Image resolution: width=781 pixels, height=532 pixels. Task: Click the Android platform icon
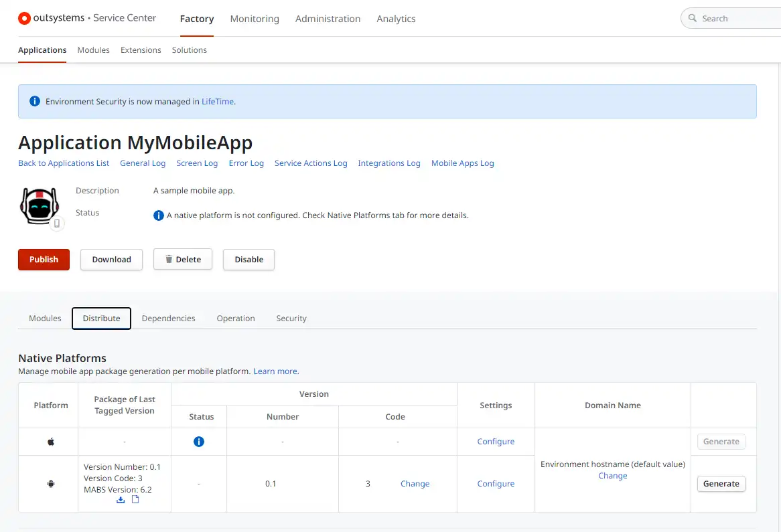coord(51,484)
